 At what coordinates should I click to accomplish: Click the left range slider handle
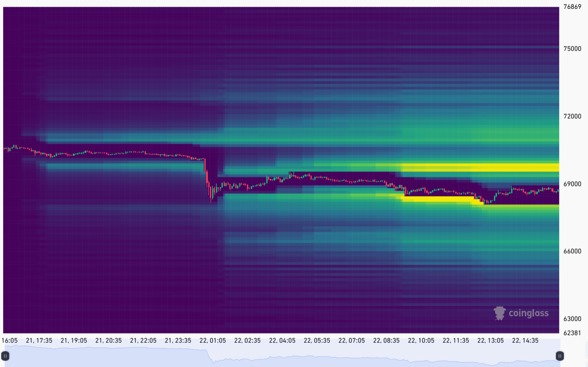point(6,356)
